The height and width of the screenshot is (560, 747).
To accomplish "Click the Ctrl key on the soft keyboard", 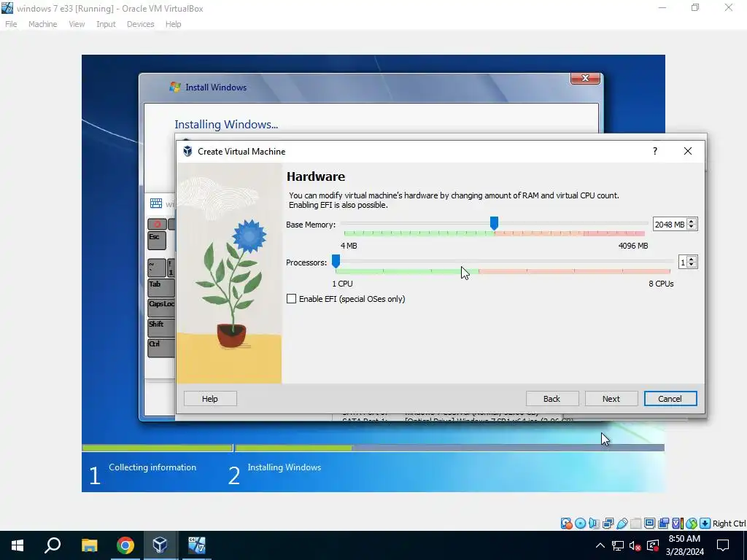I will point(161,348).
